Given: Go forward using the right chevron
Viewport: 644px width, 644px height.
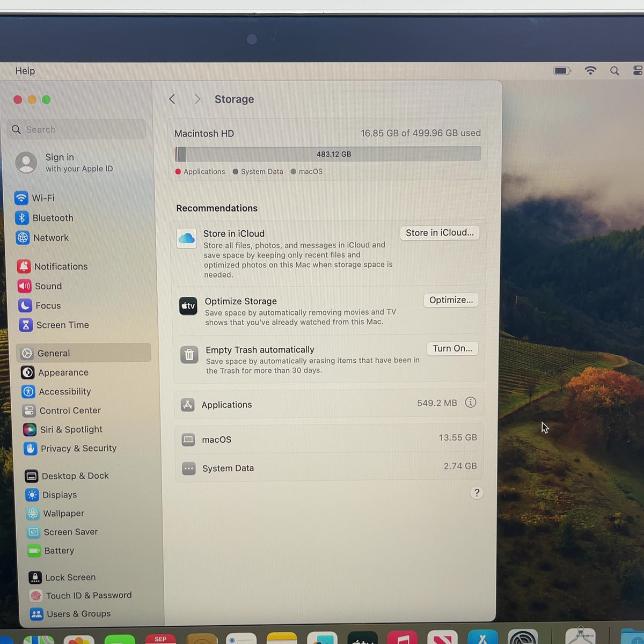Looking at the screenshot, I should 197,99.
